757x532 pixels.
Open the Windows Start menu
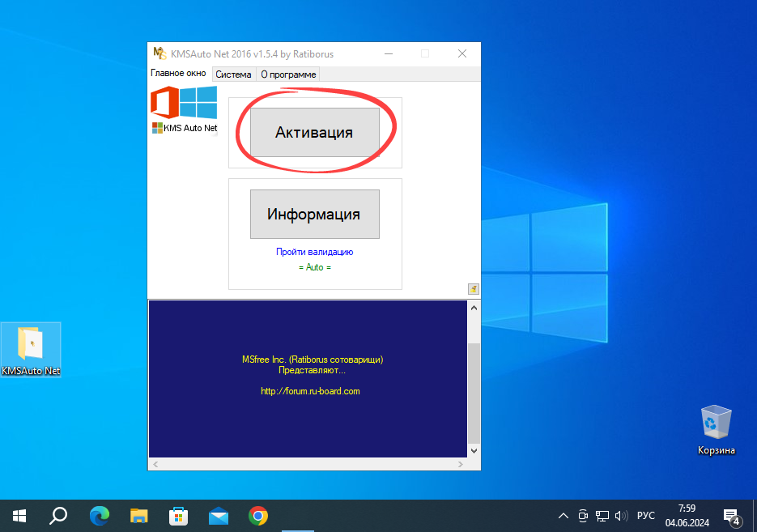click(19, 516)
